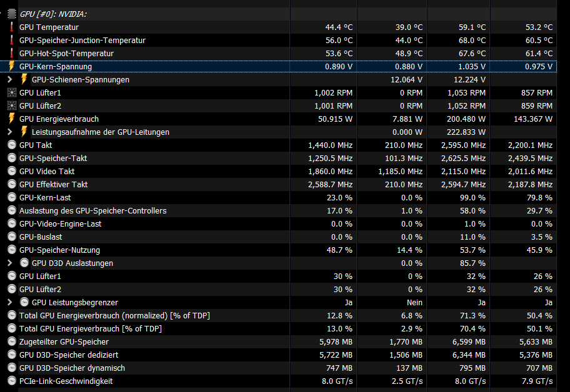Expand the GPU D3D Auslastungen group
The width and height of the screenshot is (570, 392).
(x=10, y=263)
